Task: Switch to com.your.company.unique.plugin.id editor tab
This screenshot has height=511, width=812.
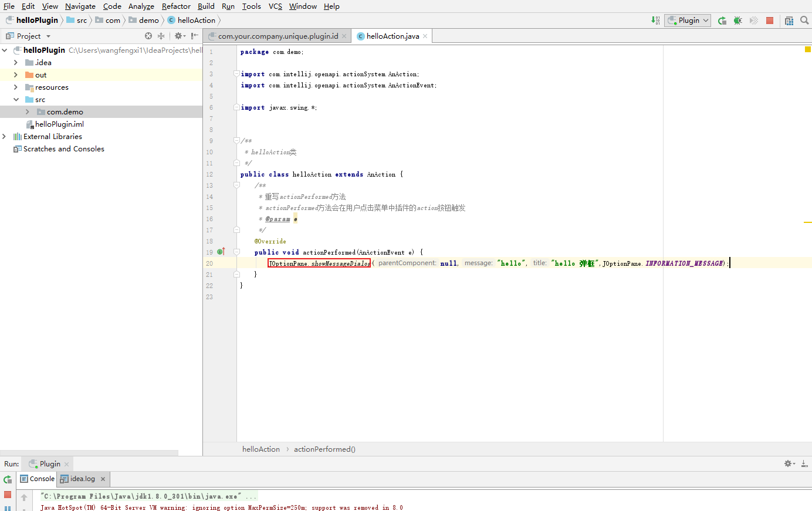Action: 278,36
